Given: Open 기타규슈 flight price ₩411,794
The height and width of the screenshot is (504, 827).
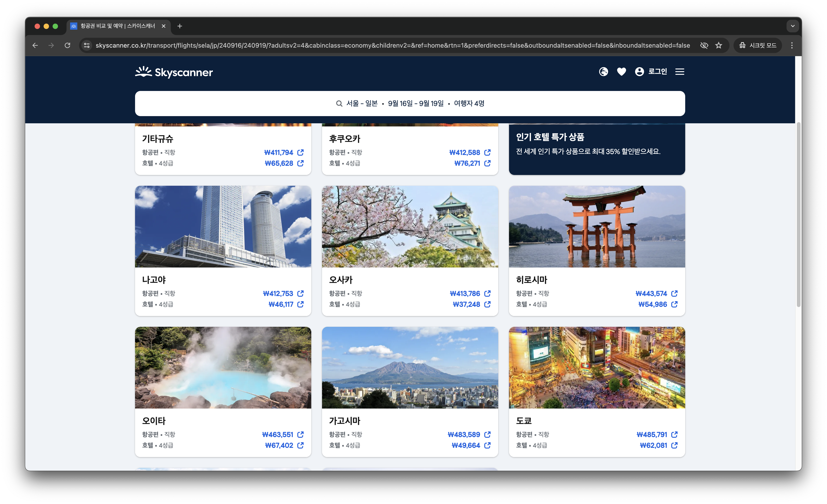Looking at the screenshot, I should pos(279,152).
